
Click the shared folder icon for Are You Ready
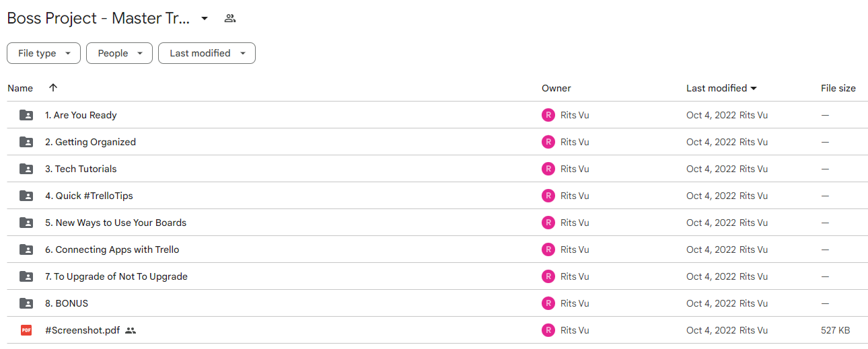[x=26, y=115]
